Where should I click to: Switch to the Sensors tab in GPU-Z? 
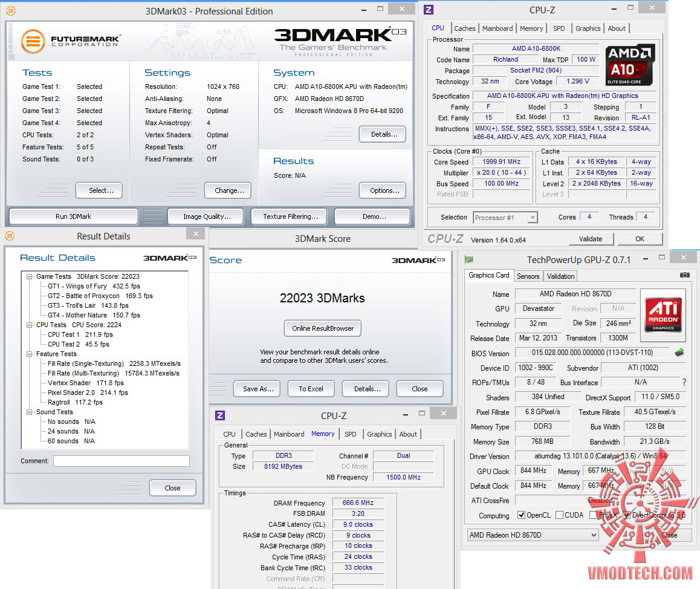pos(528,276)
